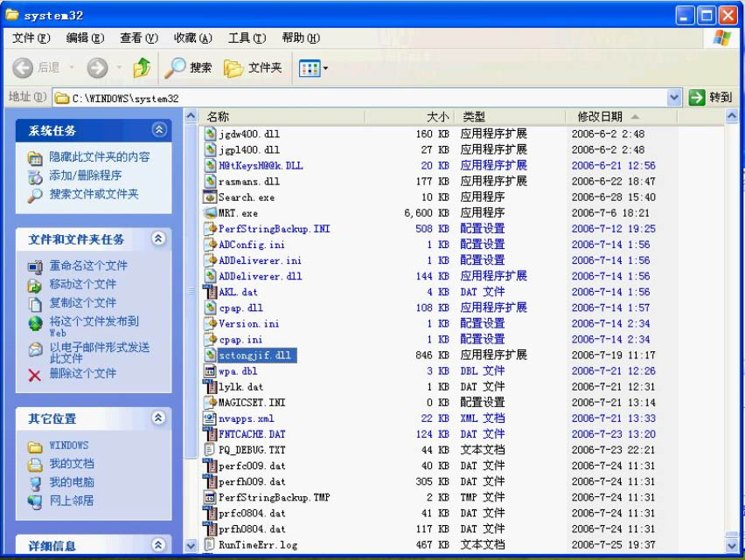Click file list scrollbar up arrow

[x=732, y=115]
